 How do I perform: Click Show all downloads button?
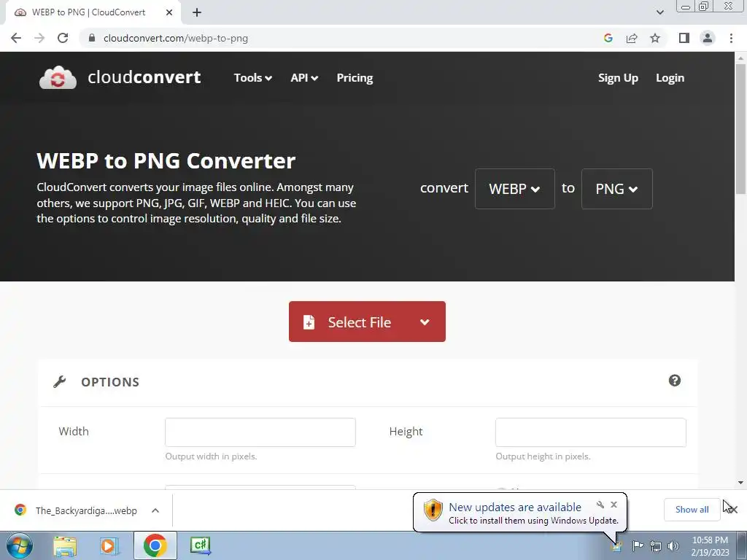tap(692, 510)
